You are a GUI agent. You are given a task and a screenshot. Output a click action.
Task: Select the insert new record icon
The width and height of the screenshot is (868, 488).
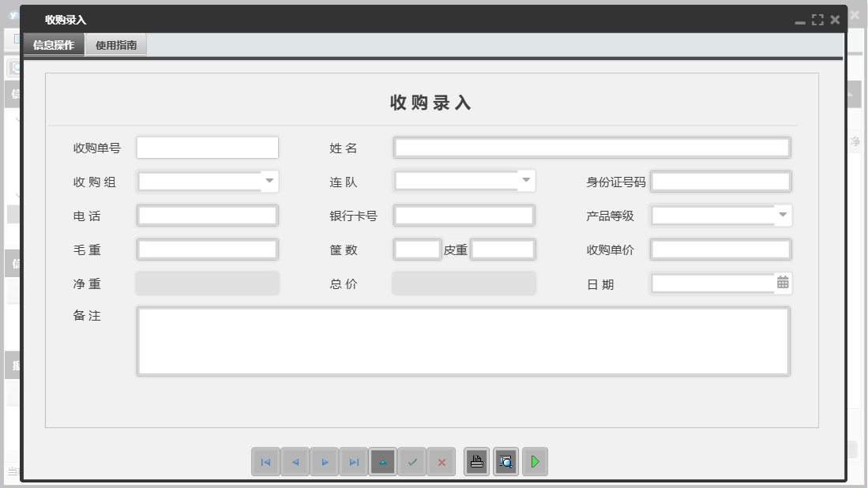[383, 462]
